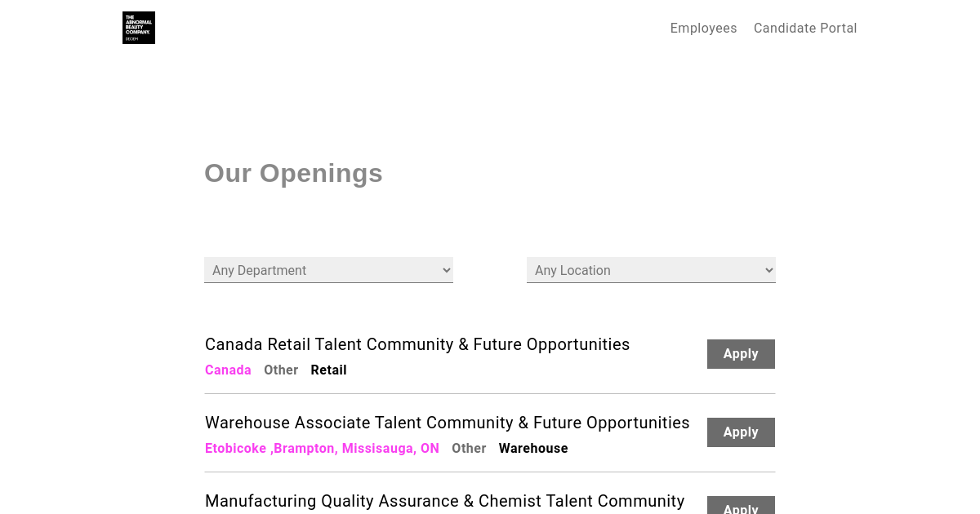Apply to the Canada Retail Talent Community
The width and height of the screenshot is (980, 514).
741,354
